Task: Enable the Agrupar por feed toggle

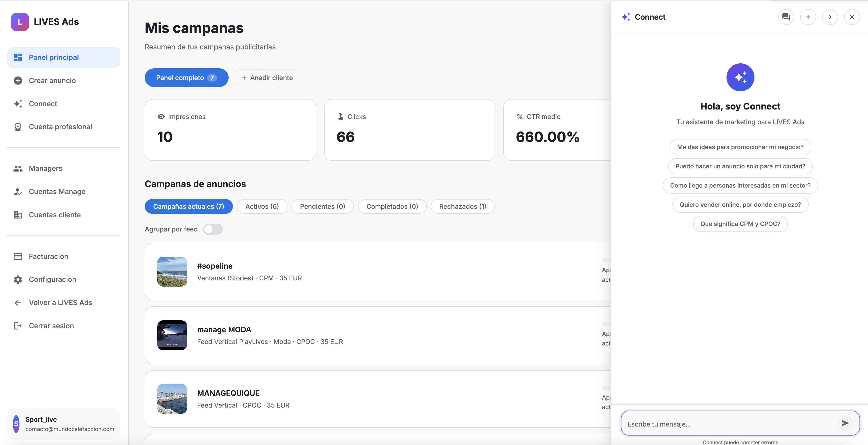Action: point(213,229)
